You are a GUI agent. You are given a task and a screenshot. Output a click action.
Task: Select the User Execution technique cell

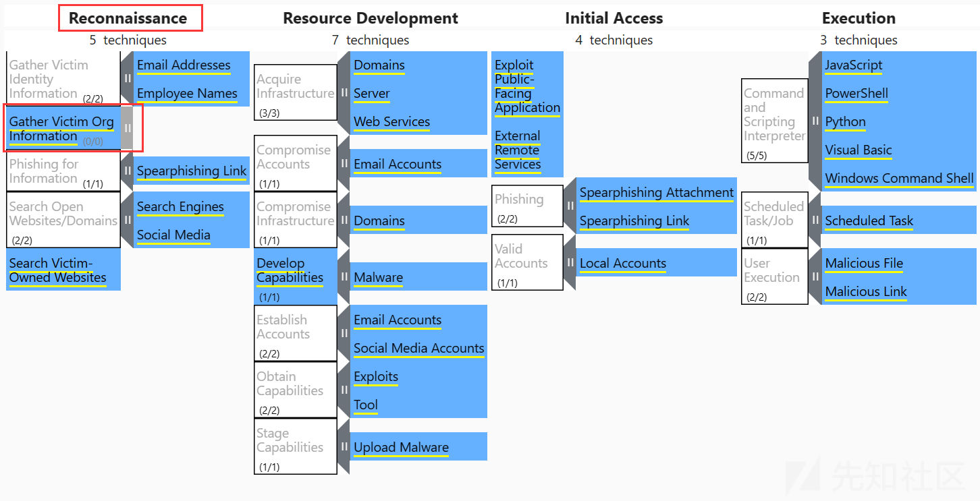coord(775,276)
